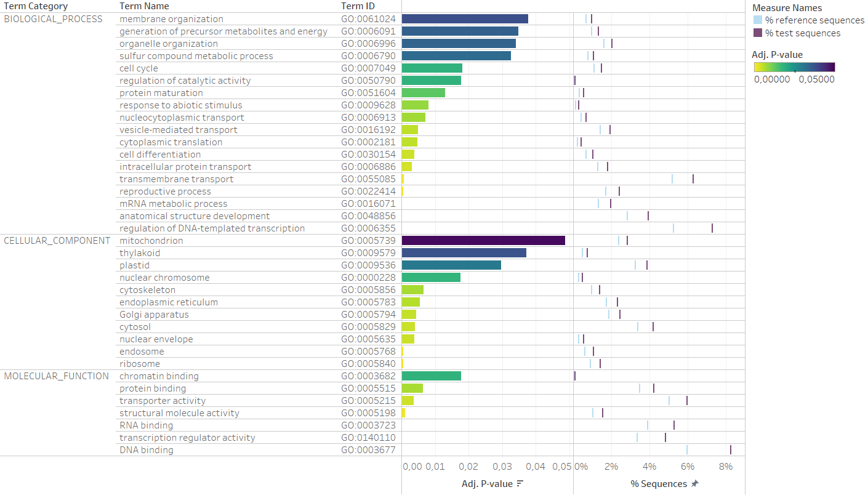Select the membrane organization P-value bar
The image size is (868, 495).
click(465, 19)
